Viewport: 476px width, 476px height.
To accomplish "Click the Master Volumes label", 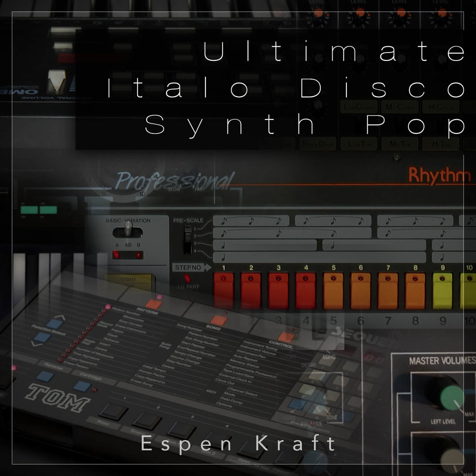I will [442, 361].
